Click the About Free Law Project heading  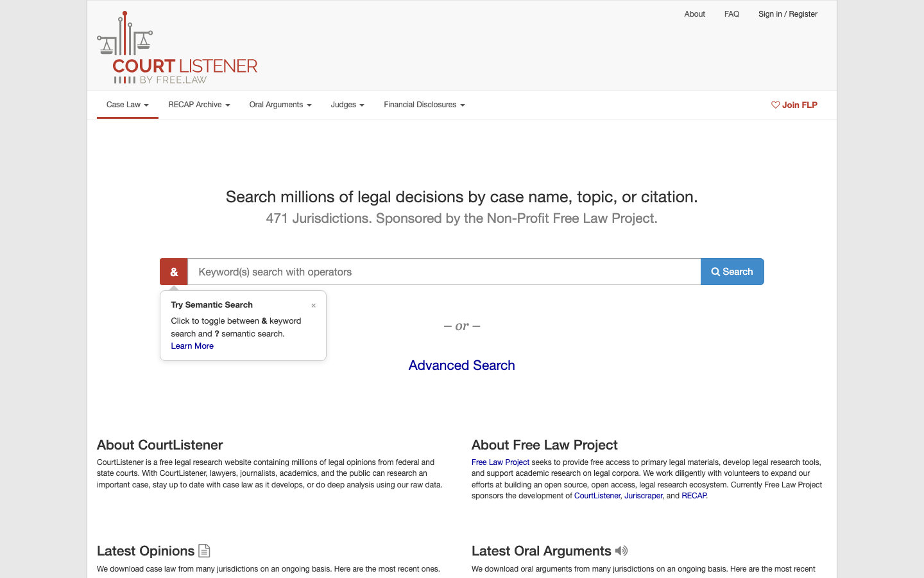[x=545, y=445]
